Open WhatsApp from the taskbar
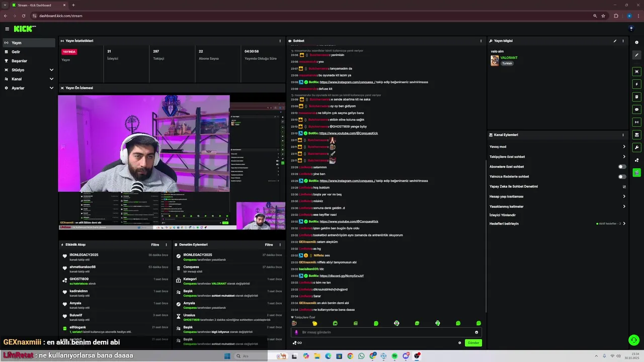 coord(361,356)
